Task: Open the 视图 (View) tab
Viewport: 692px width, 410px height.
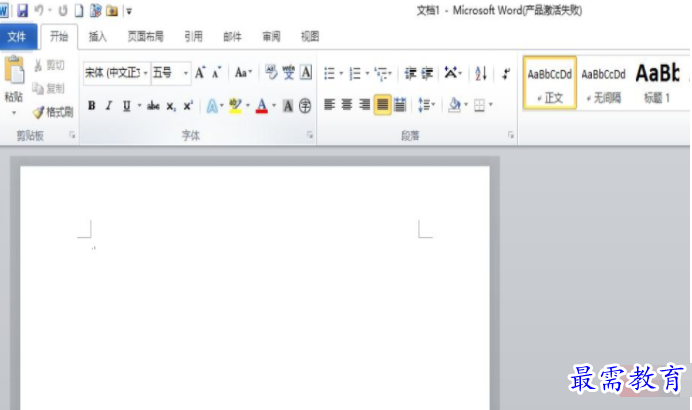Action: [310, 37]
